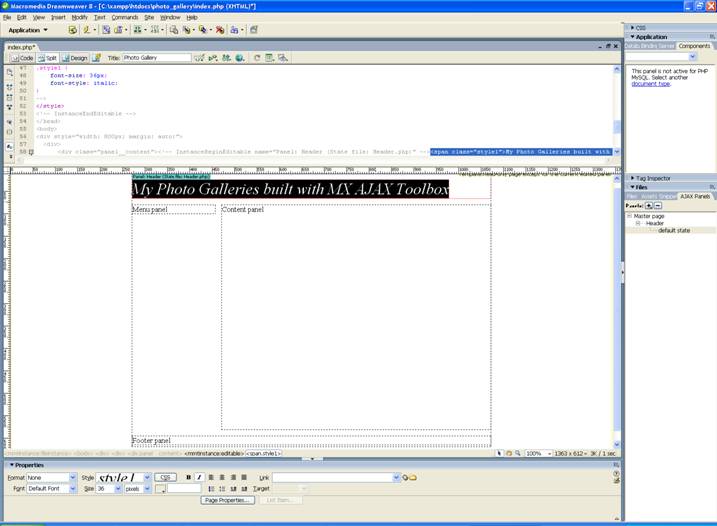Click the Live Data view icon
Screen dimensions: 717x526
coord(96,58)
